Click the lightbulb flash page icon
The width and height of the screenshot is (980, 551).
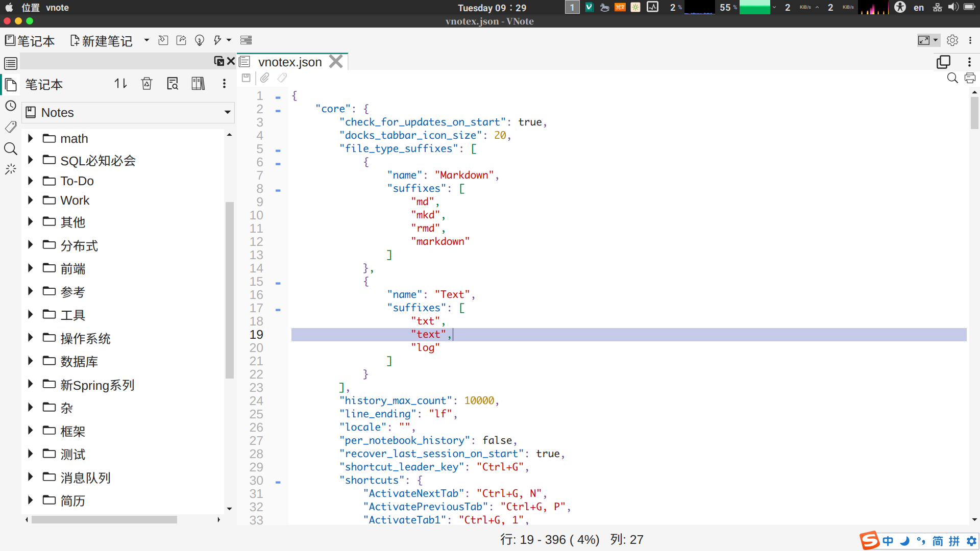200,40
